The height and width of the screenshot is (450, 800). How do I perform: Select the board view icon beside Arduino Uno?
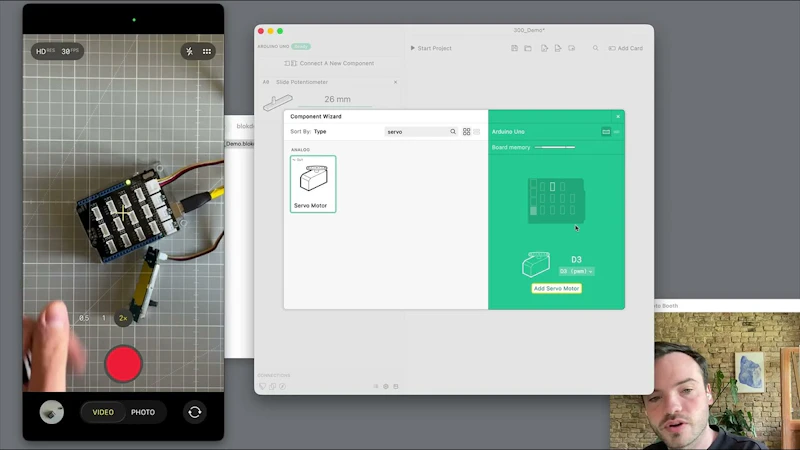(606, 132)
